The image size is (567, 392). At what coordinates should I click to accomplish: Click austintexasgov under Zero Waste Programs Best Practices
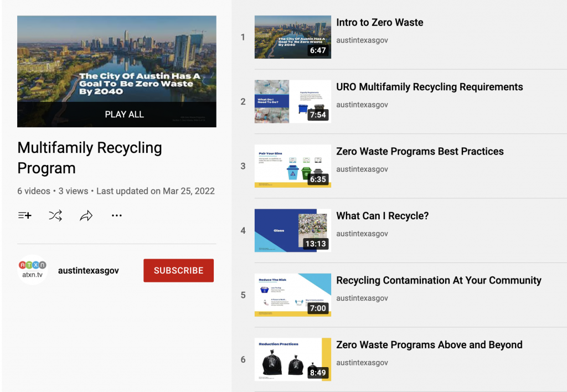click(x=362, y=169)
